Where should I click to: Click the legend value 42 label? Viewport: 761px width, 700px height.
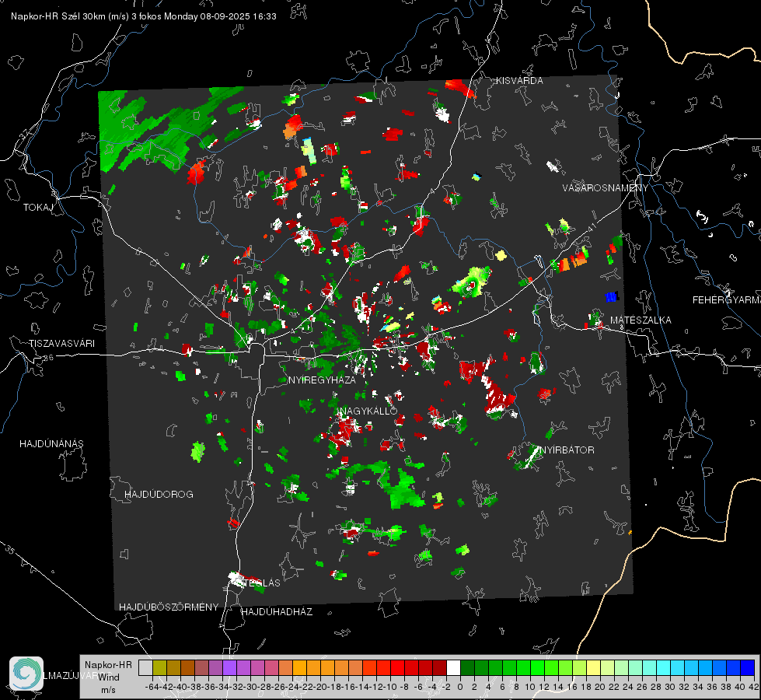(754, 687)
